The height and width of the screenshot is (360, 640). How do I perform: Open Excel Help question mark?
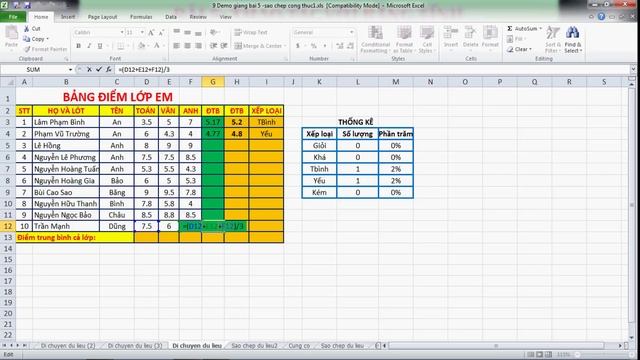click(x=601, y=17)
